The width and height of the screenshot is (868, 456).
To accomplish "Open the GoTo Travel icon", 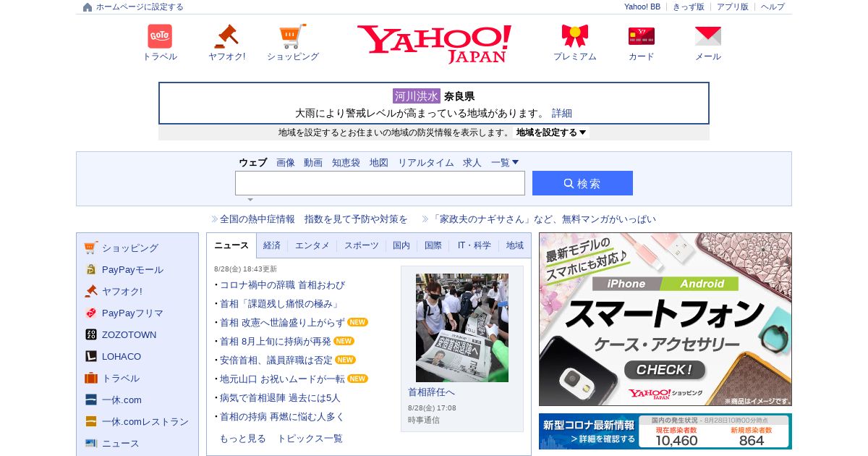I will (x=160, y=36).
